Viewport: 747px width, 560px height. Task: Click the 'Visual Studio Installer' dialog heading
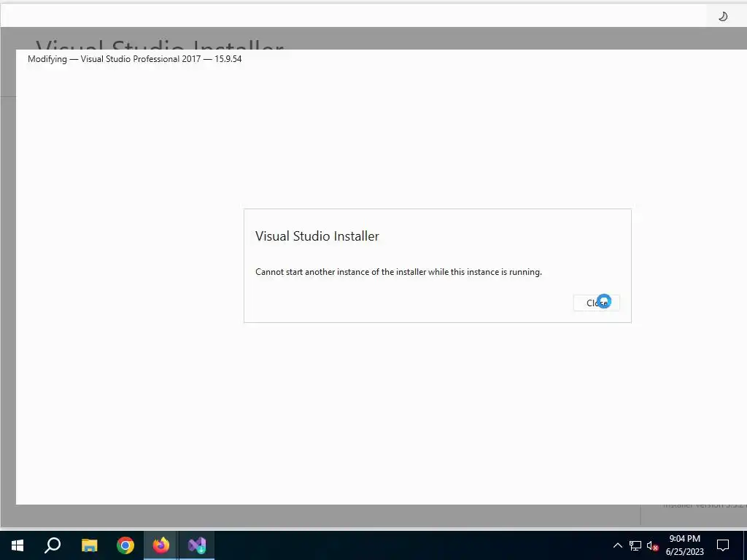click(x=317, y=236)
